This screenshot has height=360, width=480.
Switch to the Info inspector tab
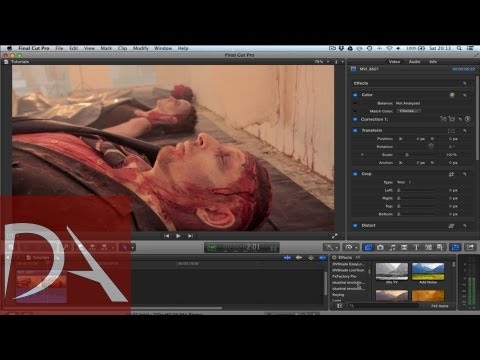(433, 62)
